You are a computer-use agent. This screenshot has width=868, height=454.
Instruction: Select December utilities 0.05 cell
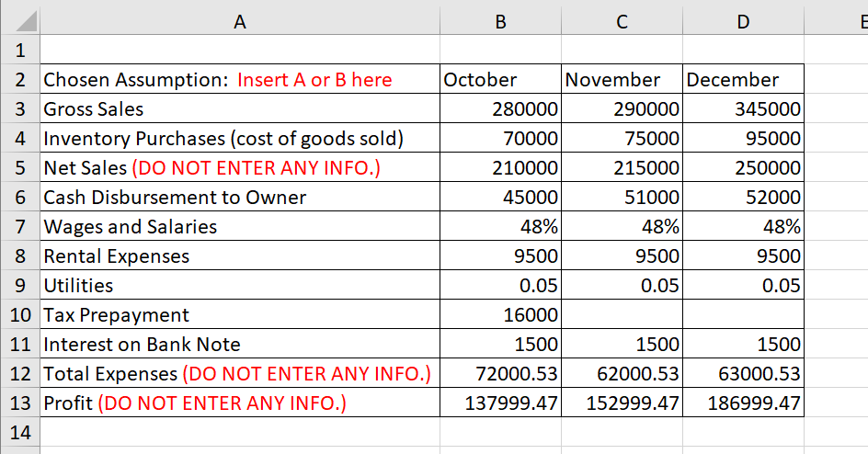(x=743, y=285)
